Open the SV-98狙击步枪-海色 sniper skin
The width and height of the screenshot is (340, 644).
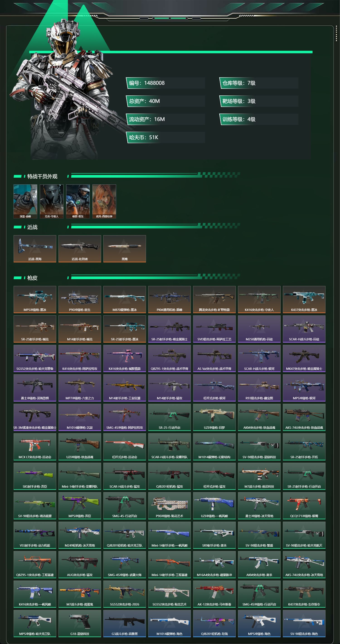304,624
